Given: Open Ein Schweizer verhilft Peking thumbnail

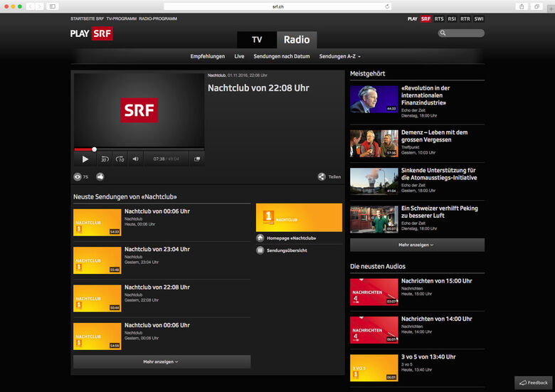Looking at the screenshot, I should point(374,219).
